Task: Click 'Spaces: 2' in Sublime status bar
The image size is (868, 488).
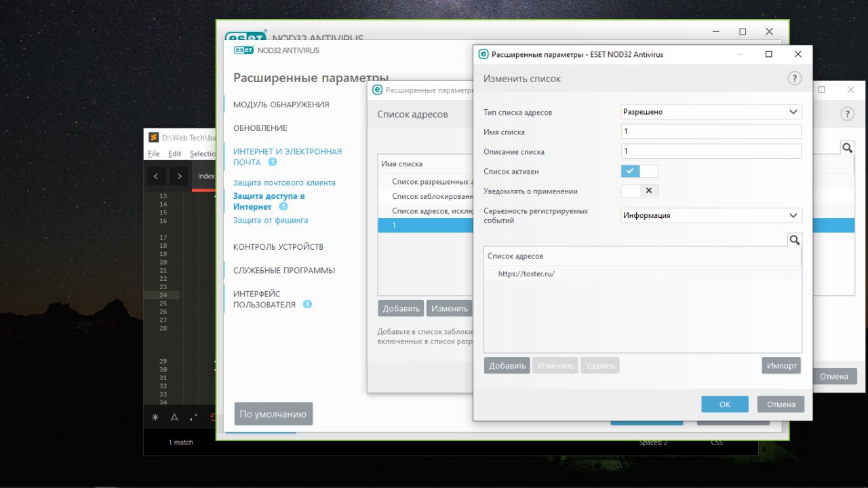Action: [653, 443]
